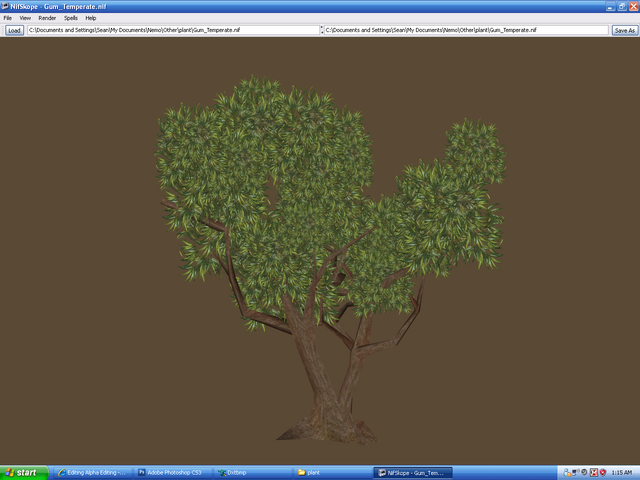Click the NifSkope icon in the title bar
This screenshot has width=640, height=480.
[4, 6]
